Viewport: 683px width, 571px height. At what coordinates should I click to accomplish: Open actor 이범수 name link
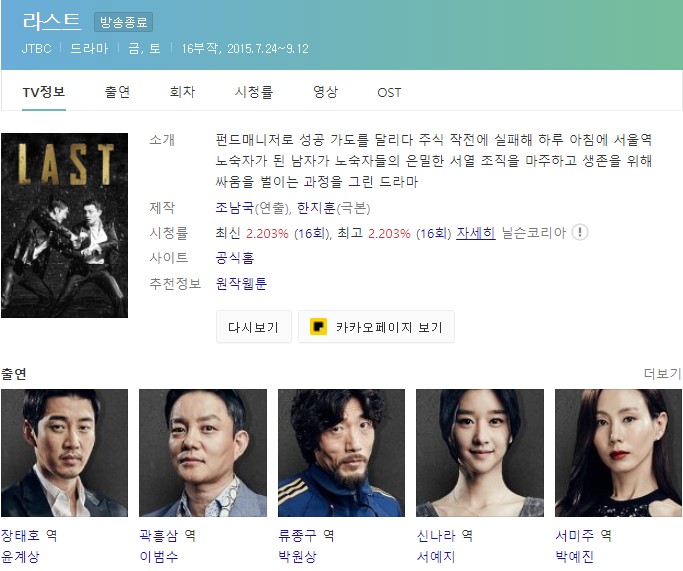(159, 556)
